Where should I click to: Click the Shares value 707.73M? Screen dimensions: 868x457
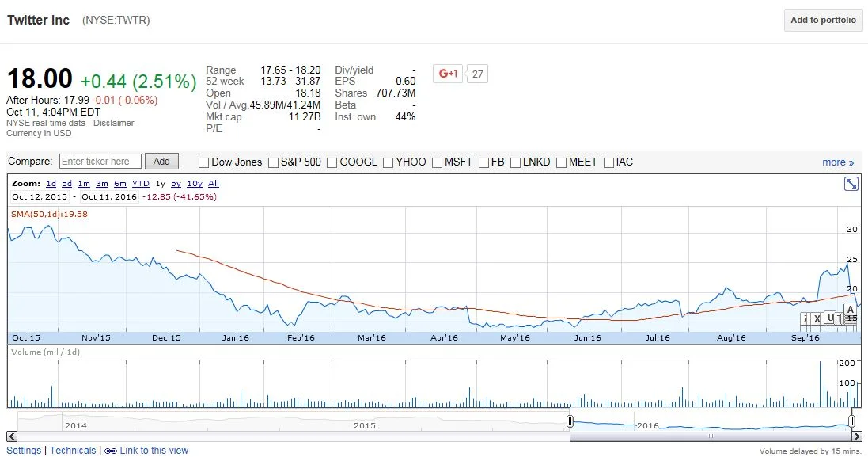pyautogui.click(x=396, y=93)
